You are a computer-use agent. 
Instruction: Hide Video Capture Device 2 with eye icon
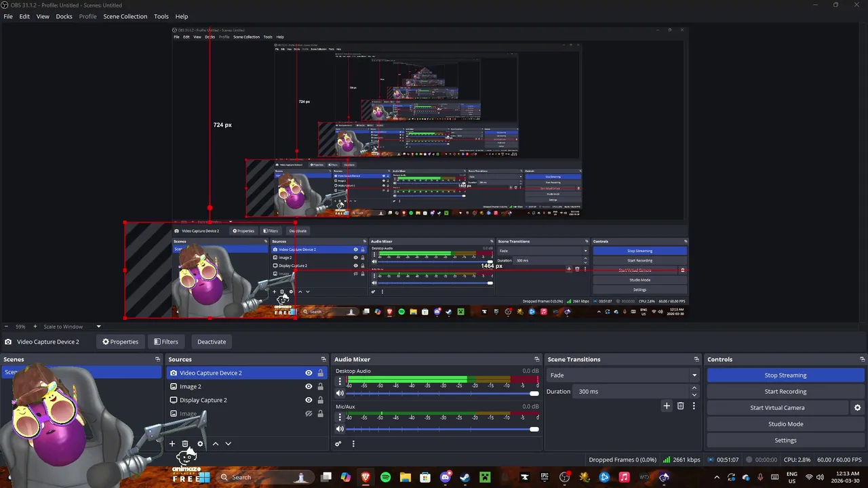[x=309, y=373]
